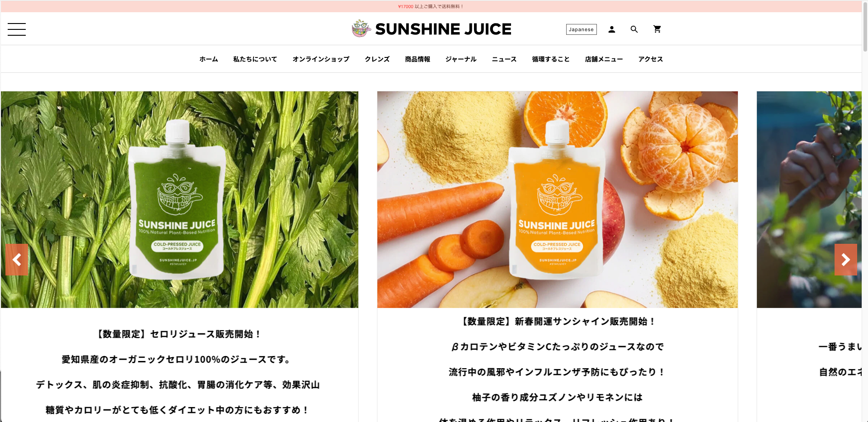The image size is (868, 422).
Task: Open the orange juice pouch slide image
Action: 558,199
